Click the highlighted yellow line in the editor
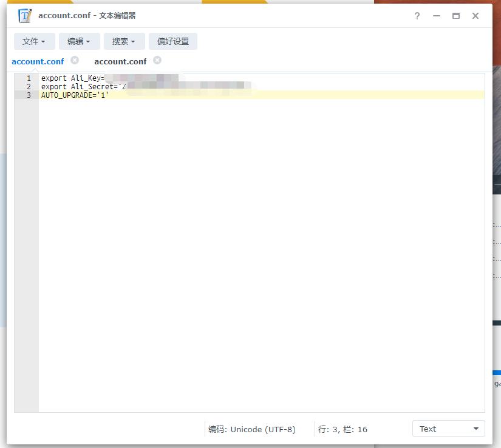 182,95
